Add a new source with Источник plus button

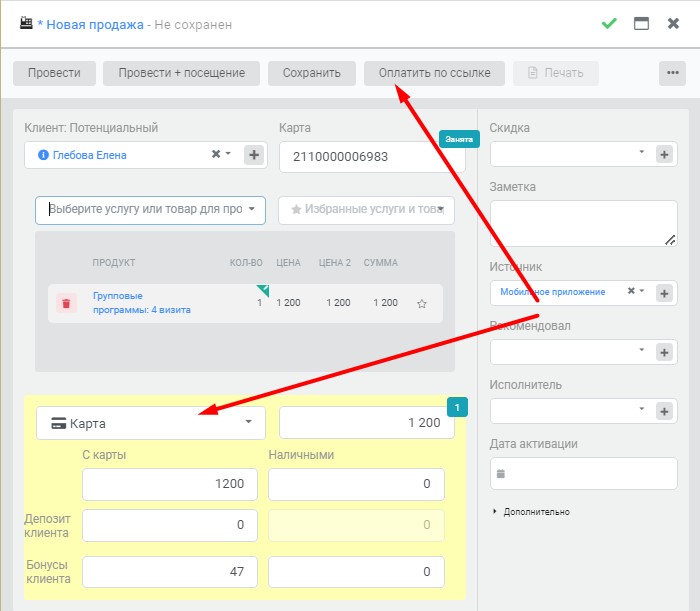click(x=664, y=293)
